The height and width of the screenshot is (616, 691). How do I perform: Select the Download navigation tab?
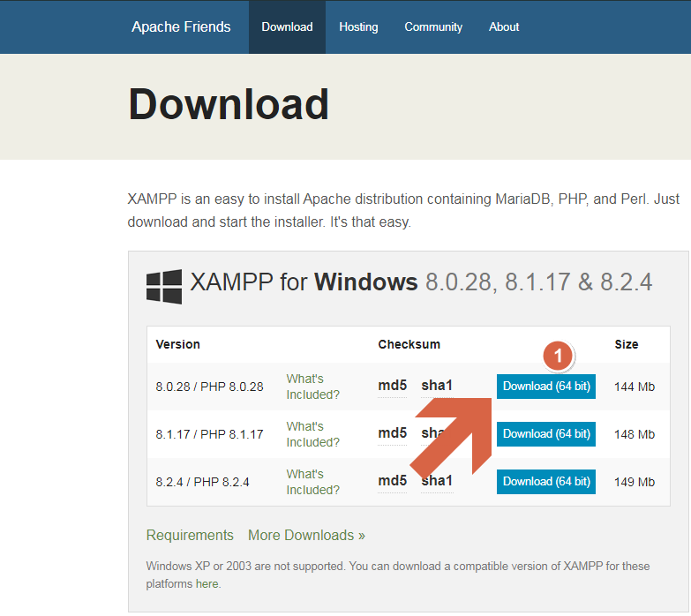click(x=287, y=26)
